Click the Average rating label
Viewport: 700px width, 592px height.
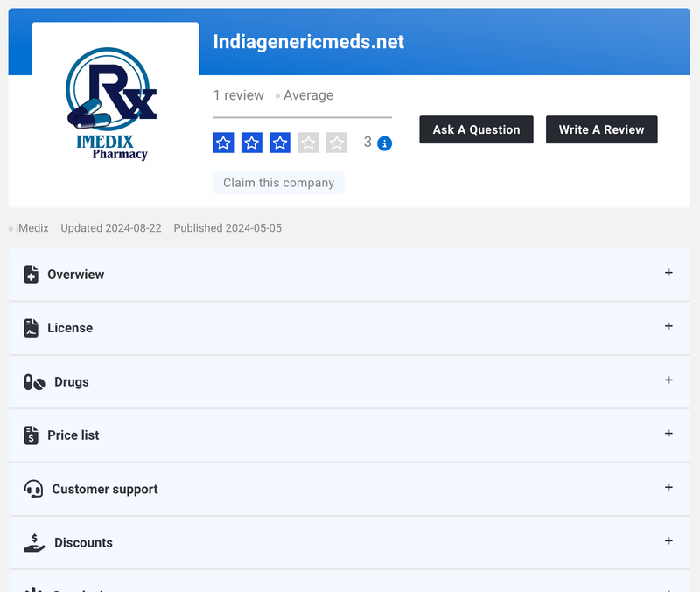(x=309, y=95)
